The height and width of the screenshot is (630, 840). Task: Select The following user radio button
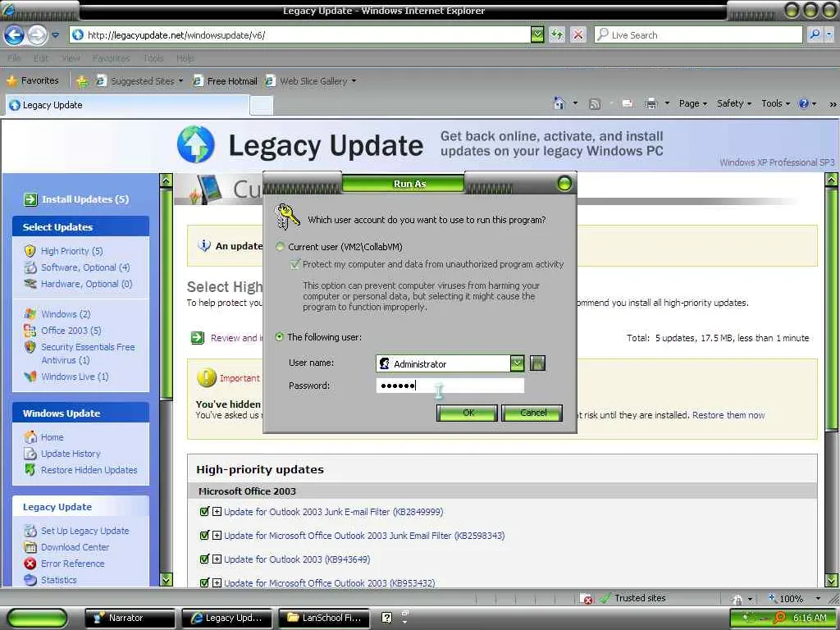pos(279,337)
